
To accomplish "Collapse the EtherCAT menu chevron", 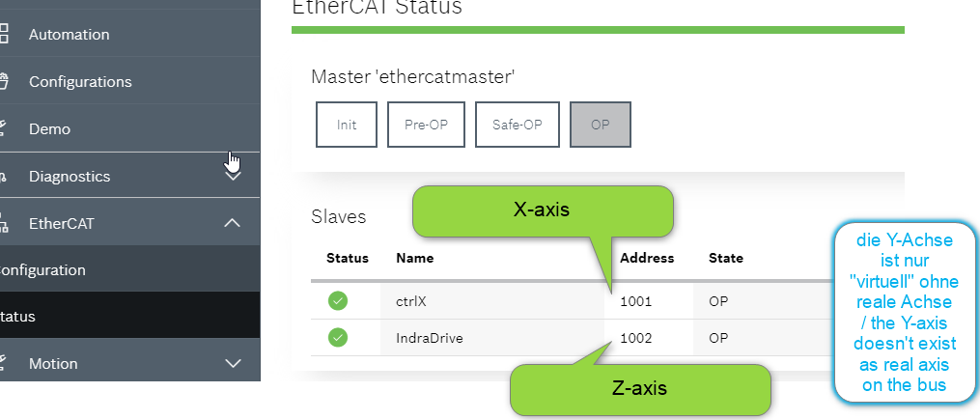I will coord(233,223).
